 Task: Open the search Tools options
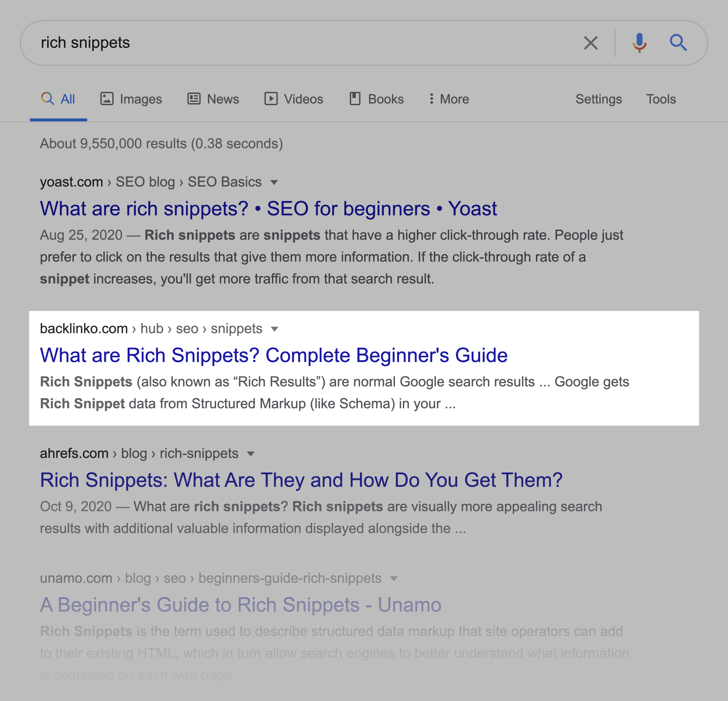[x=661, y=99]
